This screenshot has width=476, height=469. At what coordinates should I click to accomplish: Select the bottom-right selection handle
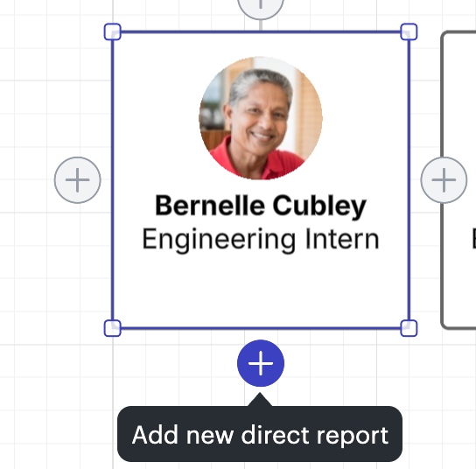click(409, 328)
